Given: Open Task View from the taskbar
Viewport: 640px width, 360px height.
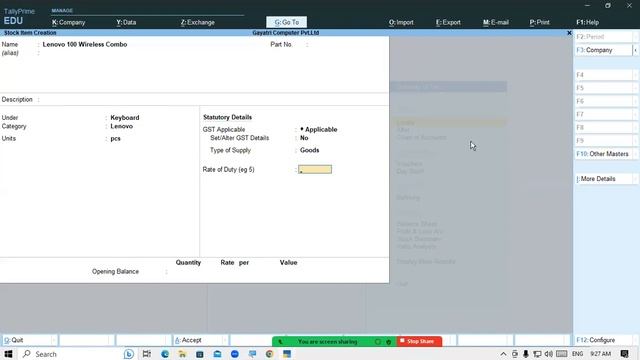Looking at the screenshot, I should click(147, 354).
